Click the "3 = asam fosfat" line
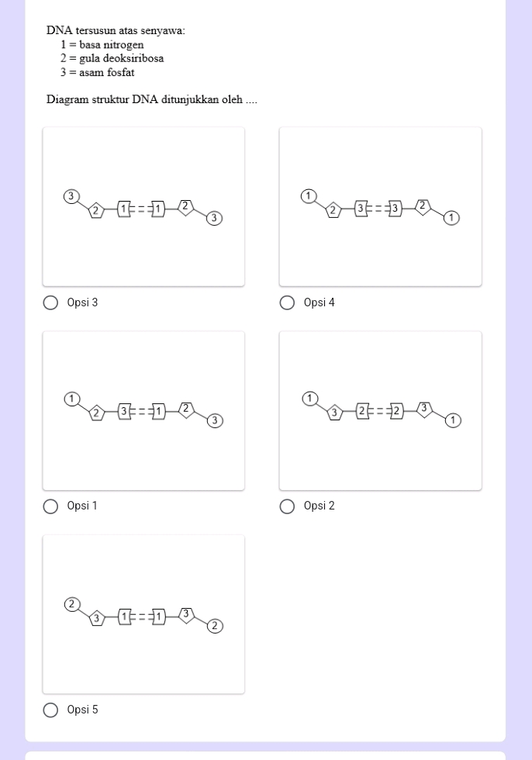 coord(97,72)
